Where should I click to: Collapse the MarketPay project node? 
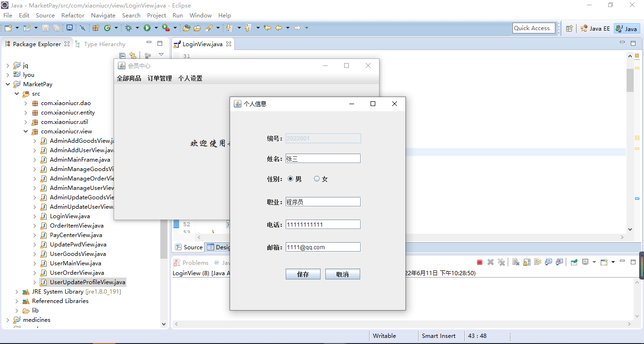[x=8, y=84]
